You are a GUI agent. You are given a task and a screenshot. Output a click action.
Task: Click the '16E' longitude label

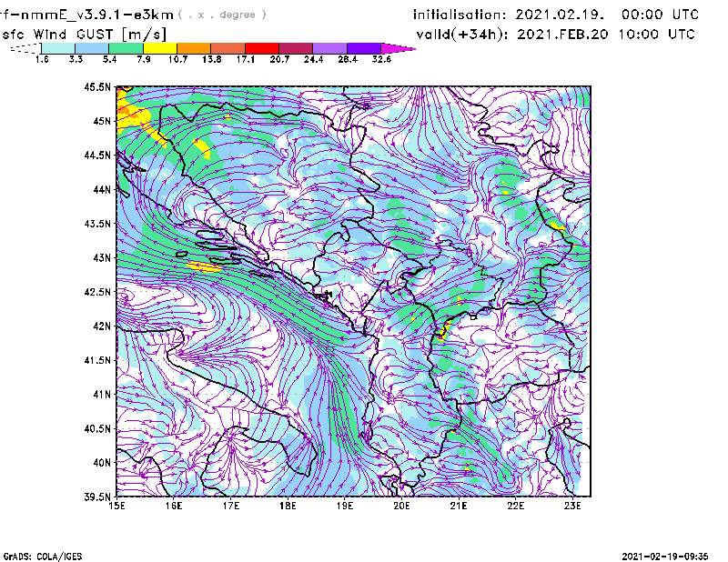point(174,506)
